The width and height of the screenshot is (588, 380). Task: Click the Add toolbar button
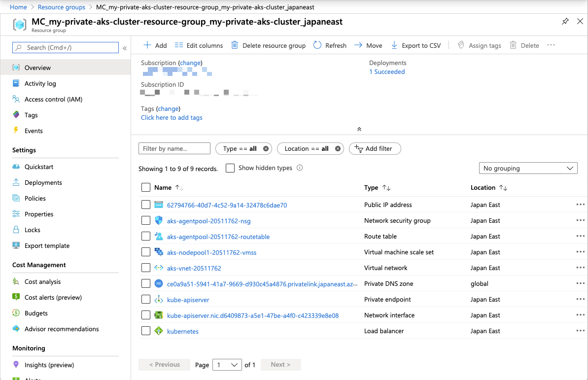[x=155, y=45]
